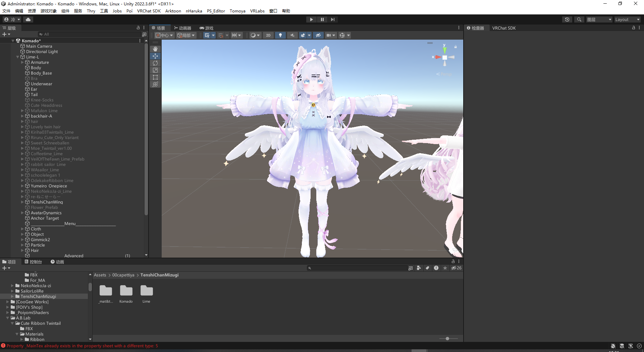Expand the Armature object
Screen dimensions: 644x352
click(22, 62)
